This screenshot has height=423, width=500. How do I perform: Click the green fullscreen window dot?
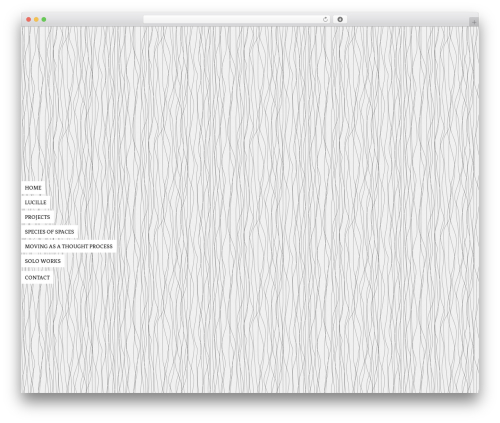(x=44, y=20)
